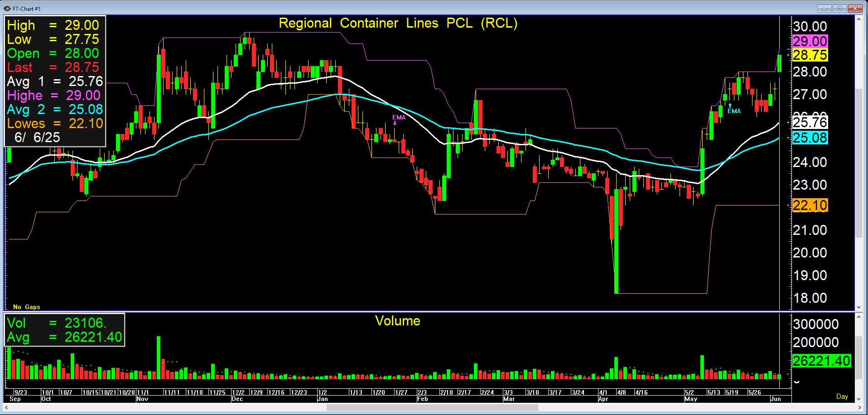The height and width of the screenshot is (415, 868).
Task: Click the horizontal scrollbar right arrow
Action: (859, 408)
